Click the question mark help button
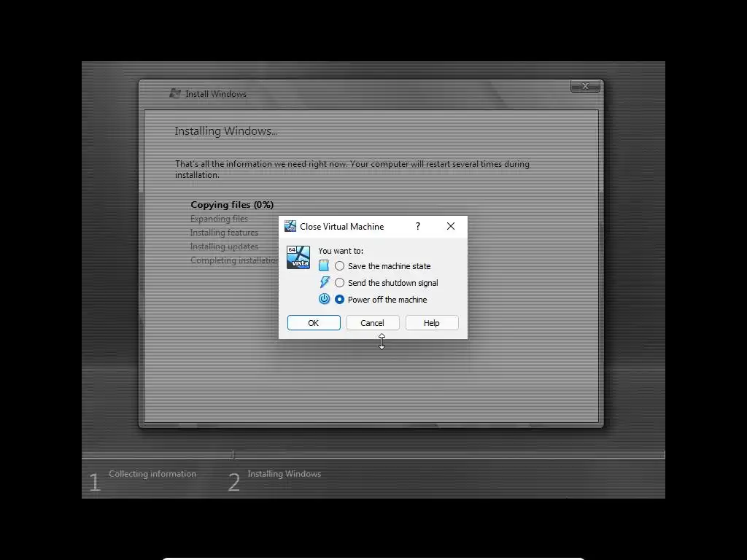Screen dimensions: 747x560 (x=418, y=226)
